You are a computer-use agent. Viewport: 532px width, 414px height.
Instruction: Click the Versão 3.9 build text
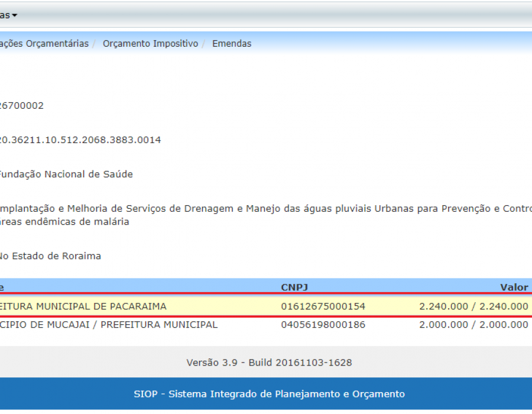(269, 363)
